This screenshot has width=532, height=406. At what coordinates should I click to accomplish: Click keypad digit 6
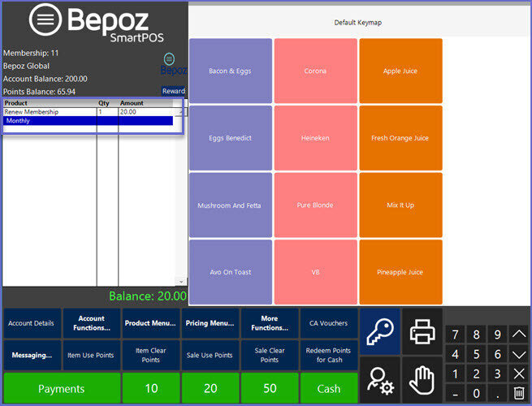click(497, 354)
